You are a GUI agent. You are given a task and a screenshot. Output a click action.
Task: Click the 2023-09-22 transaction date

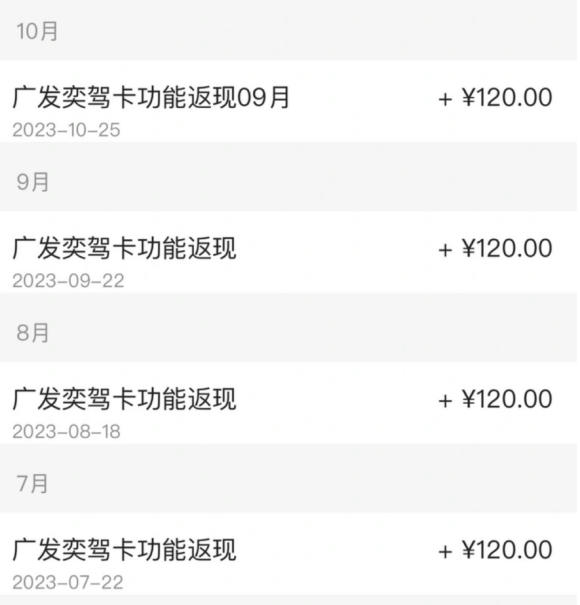pos(68,281)
